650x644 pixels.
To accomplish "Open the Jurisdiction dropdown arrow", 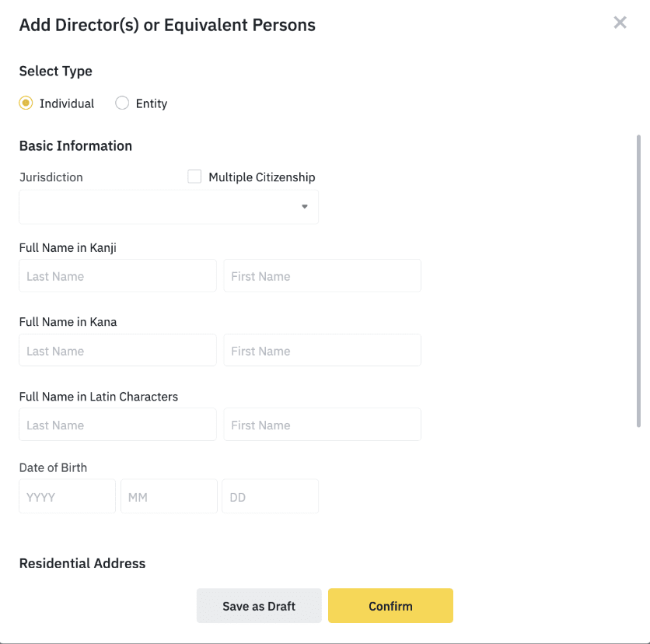I will tap(305, 207).
